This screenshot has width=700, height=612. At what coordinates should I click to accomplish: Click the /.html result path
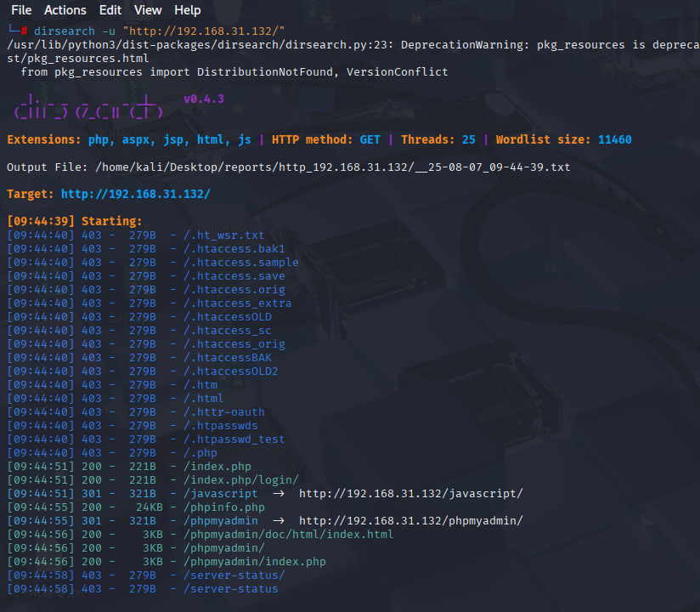pyautogui.click(x=204, y=399)
